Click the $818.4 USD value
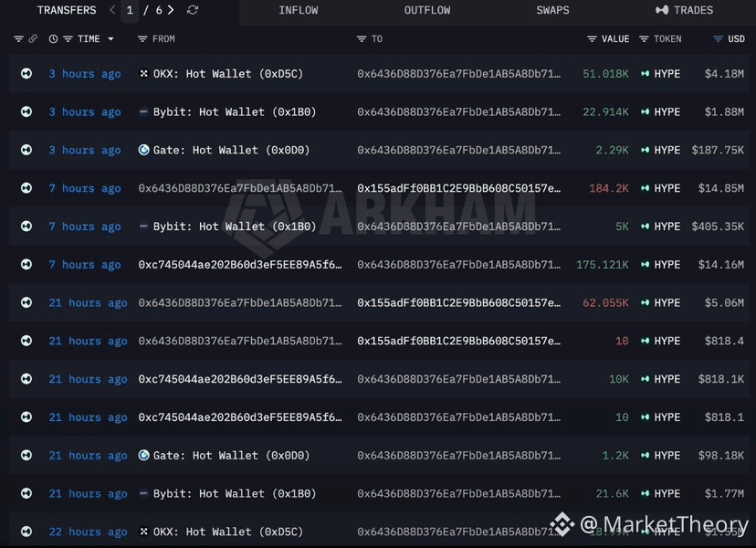Screen dimensions: 756x548 pos(725,341)
